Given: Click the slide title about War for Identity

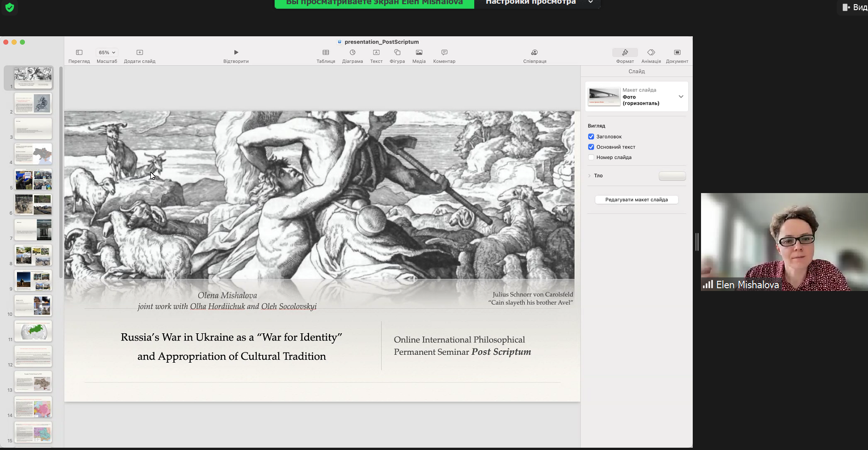Looking at the screenshot, I should [x=231, y=347].
